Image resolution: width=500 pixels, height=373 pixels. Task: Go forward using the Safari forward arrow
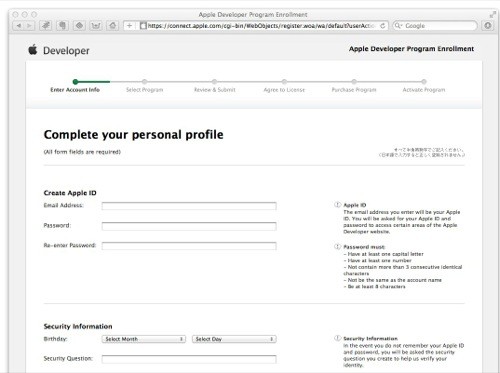(x=29, y=26)
